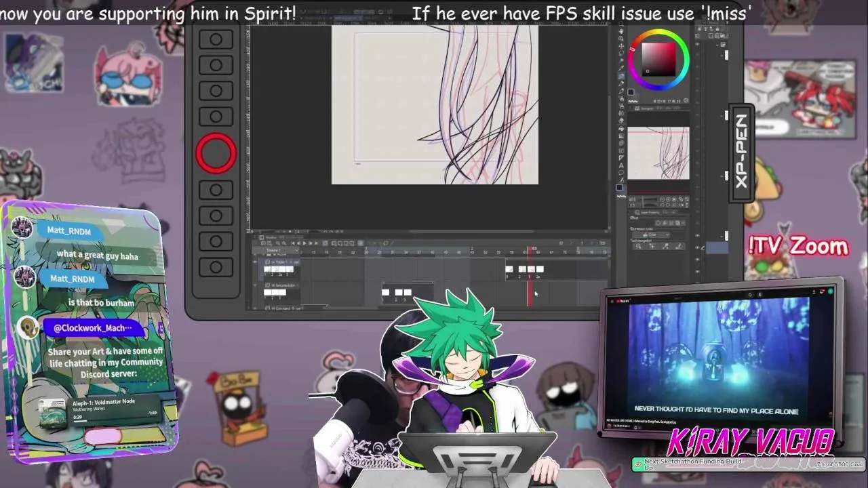Image resolution: width=868 pixels, height=488 pixels.
Task: Step back one frame in timeline
Action: 298,243
